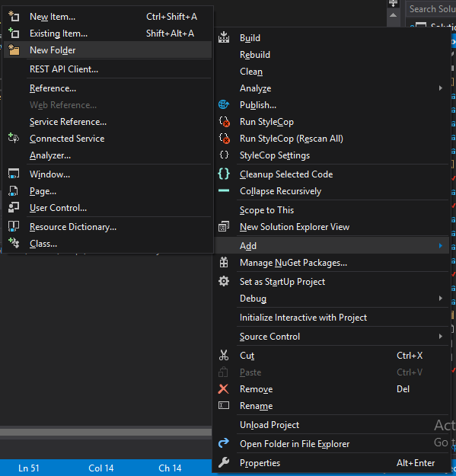Click the New Item icon
The image size is (456, 476).
coord(14,17)
